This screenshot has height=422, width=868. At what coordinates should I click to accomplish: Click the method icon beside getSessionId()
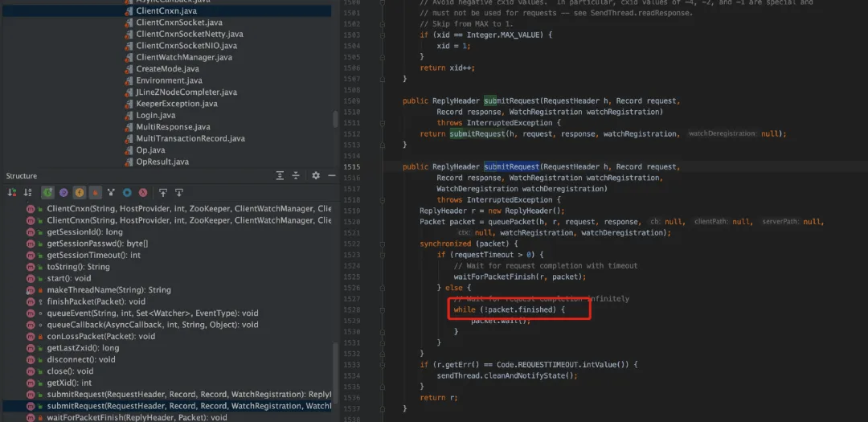[x=31, y=232]
